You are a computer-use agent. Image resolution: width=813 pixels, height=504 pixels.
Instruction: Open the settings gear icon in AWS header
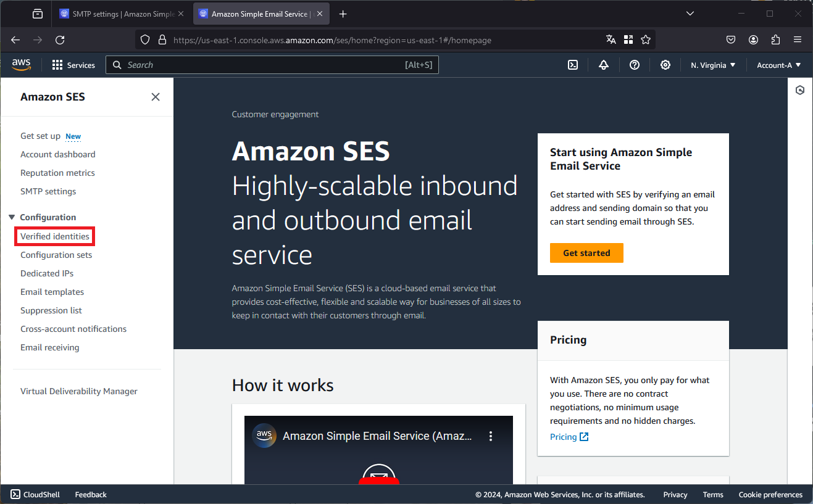(665, 65)
